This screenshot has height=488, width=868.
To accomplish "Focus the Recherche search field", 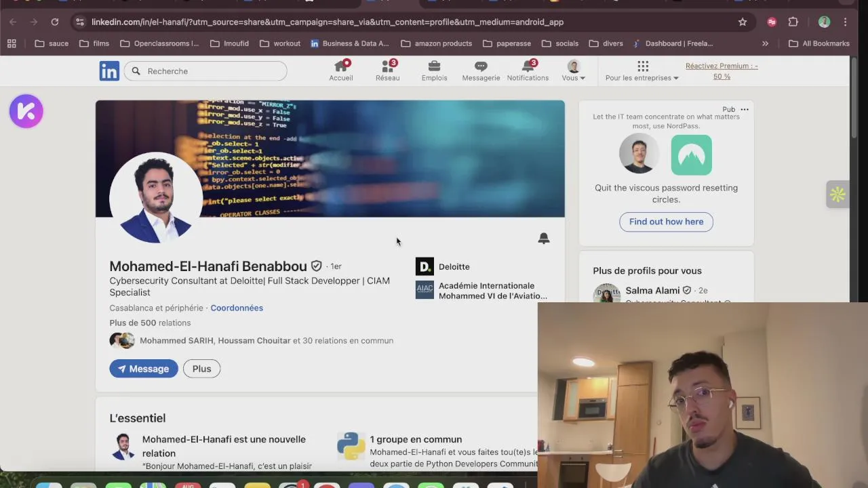I will tap(205, 71).
